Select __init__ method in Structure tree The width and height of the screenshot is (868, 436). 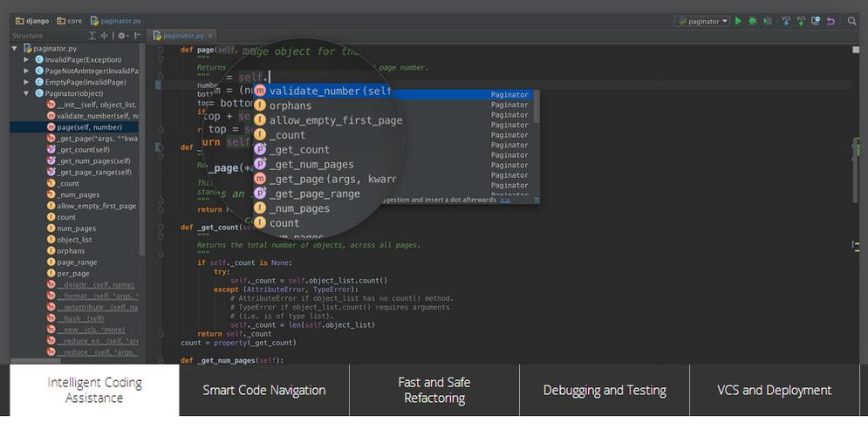[x=92, y=105]
